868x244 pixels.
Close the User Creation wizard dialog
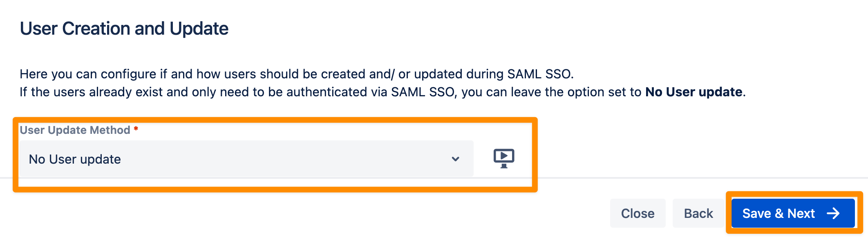(638, 213)
